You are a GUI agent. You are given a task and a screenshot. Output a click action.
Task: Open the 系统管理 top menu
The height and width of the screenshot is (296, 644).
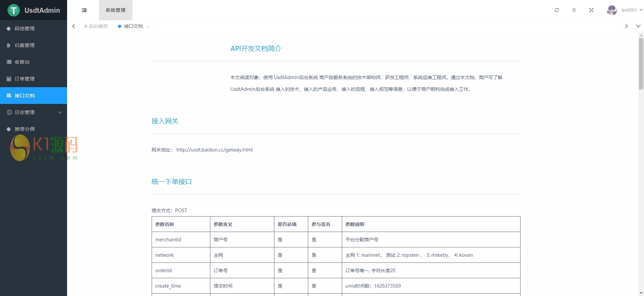[115, 10]
